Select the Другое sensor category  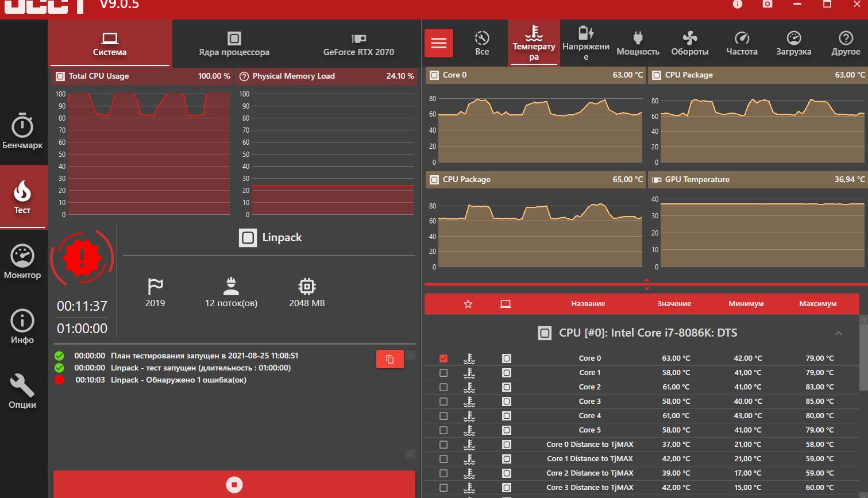click(846, 43)
